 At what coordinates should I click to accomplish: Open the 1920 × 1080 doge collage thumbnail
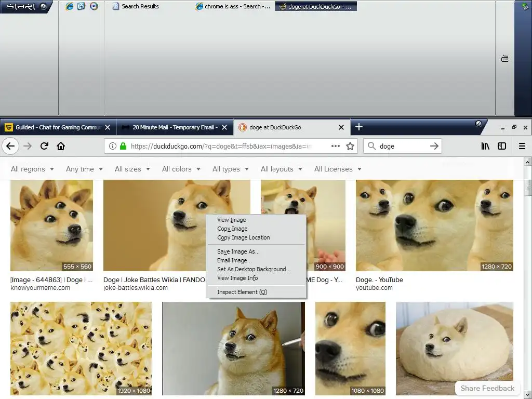[x=81, y=349]
